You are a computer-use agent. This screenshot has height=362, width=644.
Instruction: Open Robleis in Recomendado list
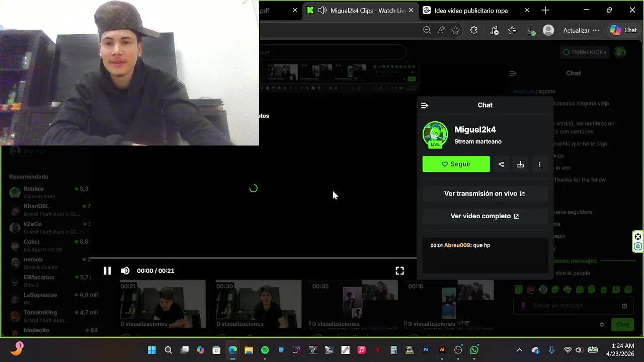(49, 192)
